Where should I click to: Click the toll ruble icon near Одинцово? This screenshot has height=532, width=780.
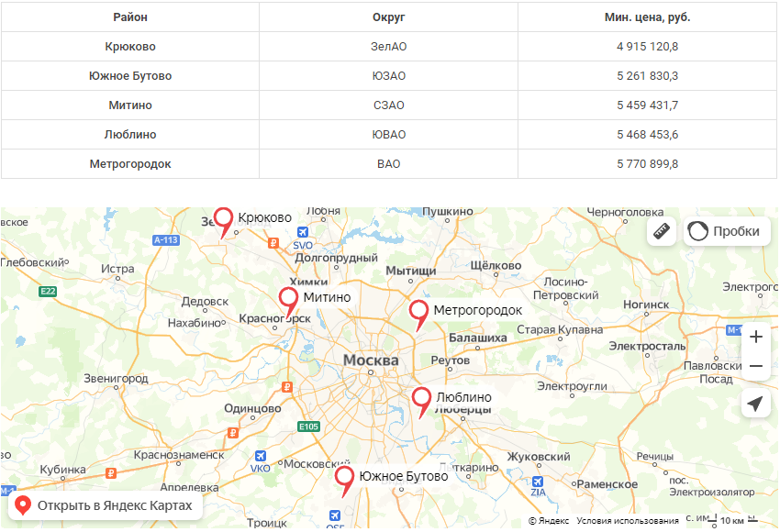pos(233,433)
